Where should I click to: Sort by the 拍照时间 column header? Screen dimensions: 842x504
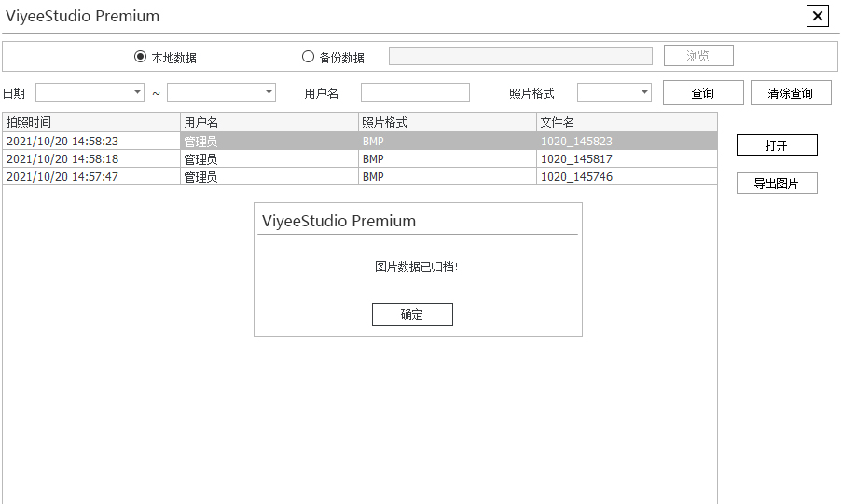click(91, 122)
